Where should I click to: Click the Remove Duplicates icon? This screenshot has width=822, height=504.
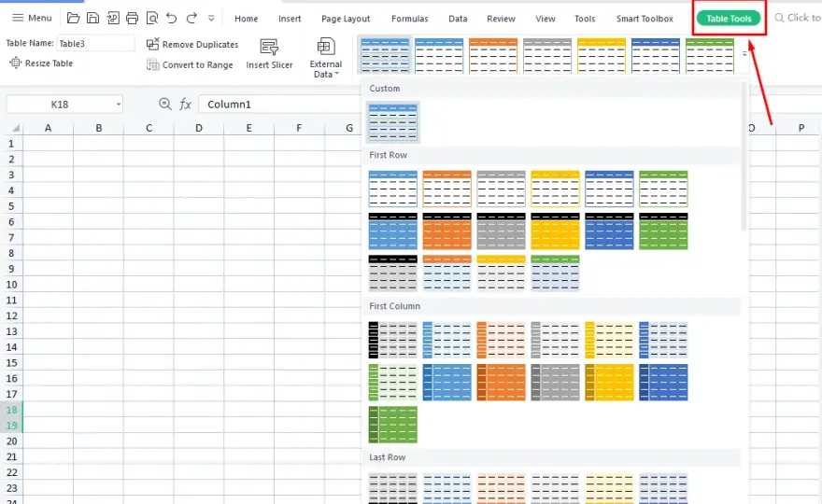(x=152, y=44)
